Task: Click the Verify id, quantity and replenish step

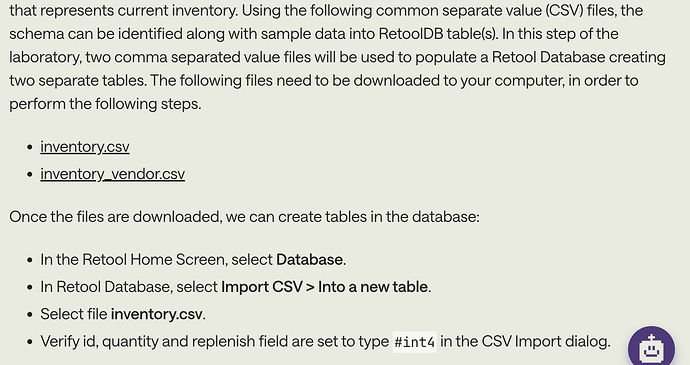Action: 325,342
